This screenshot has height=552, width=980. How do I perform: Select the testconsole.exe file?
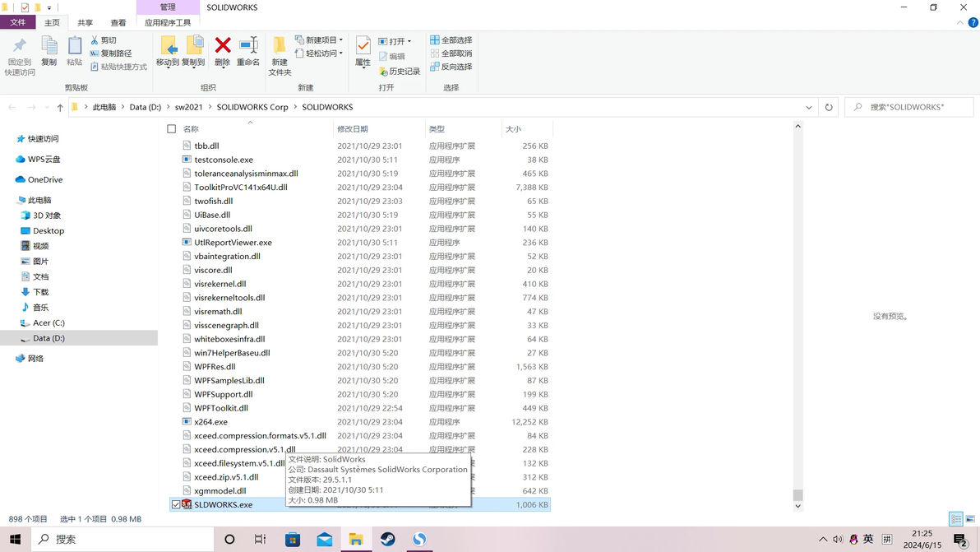(223, 160)
